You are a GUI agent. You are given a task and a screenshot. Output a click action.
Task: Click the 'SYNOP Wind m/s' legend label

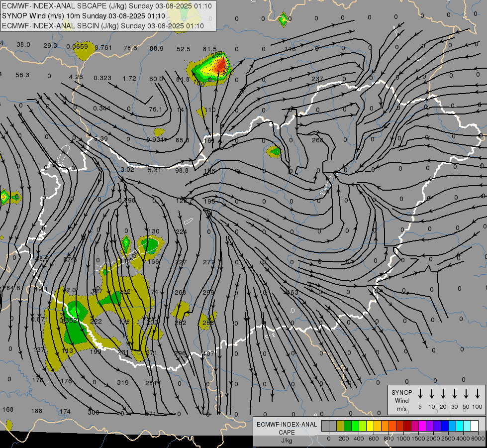point(401,400)
